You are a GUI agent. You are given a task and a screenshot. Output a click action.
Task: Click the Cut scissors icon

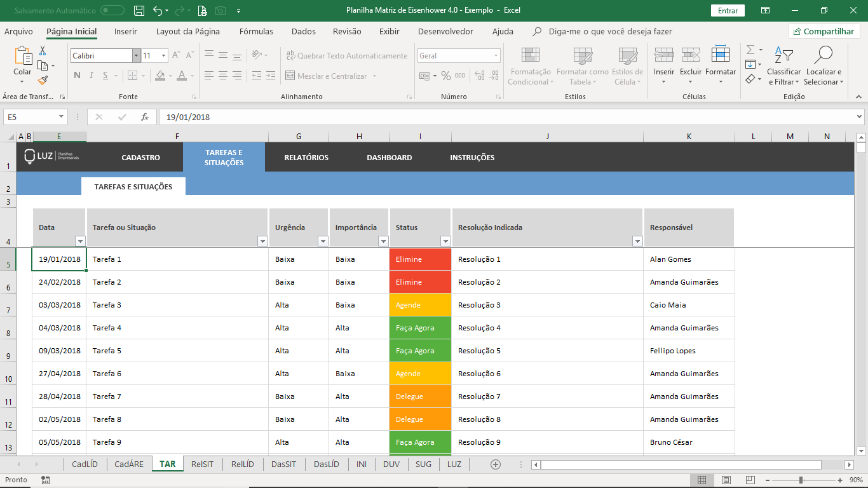click(x=43, y=51)
